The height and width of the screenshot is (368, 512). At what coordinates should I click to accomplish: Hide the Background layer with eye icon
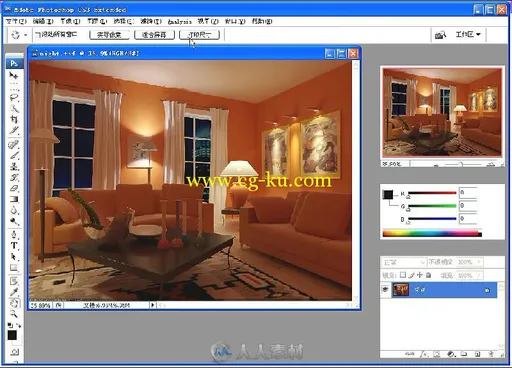(385, 289)
